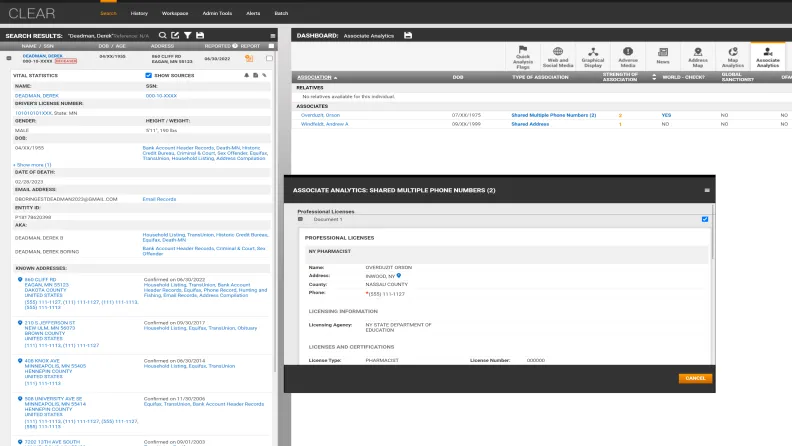Uncheck the Document 1 checkbox
Screen dimensions: 792x446
coord(705,219)
